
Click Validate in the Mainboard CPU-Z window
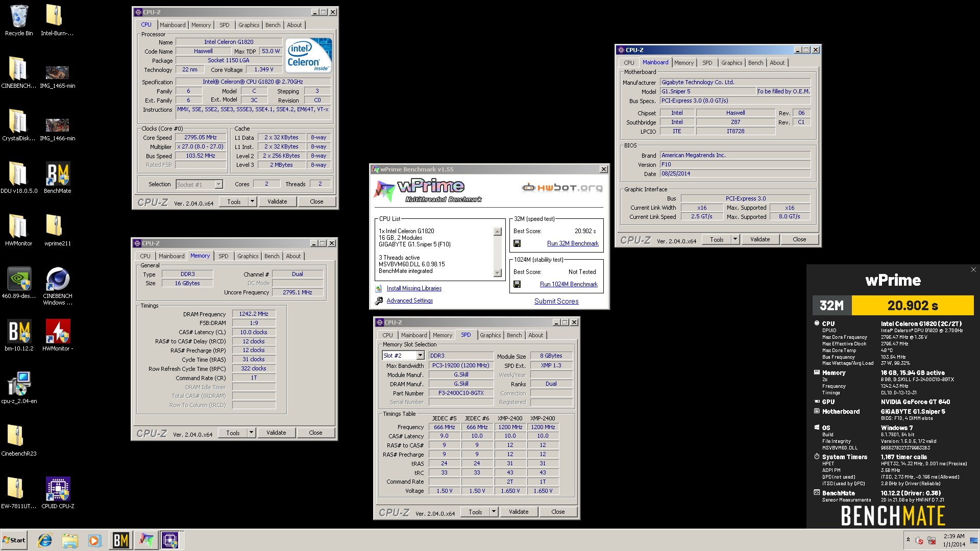pyautogui.click(x=760, y=239)
